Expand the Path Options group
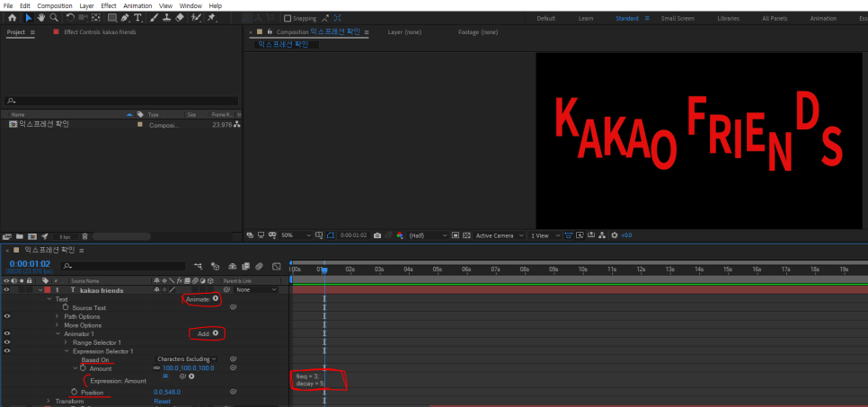The image size is (868, 407). point(57,316)
